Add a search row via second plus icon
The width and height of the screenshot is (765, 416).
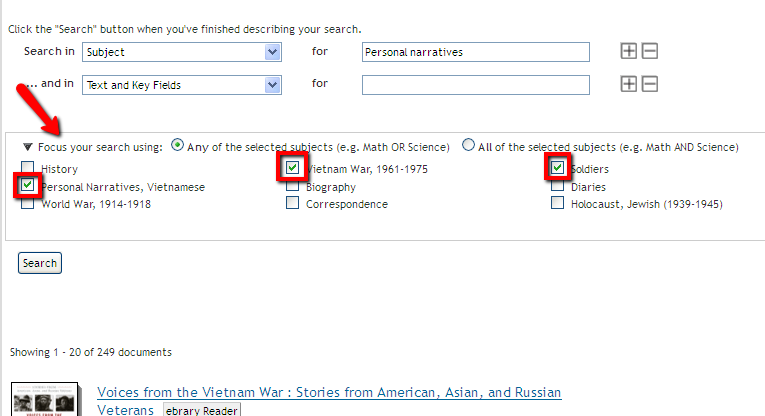tap(629, 84)
